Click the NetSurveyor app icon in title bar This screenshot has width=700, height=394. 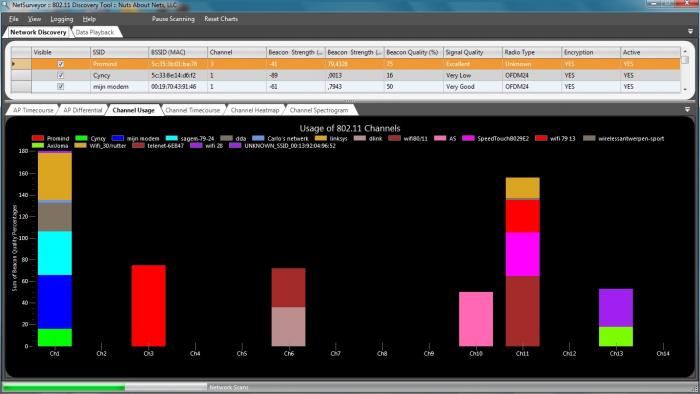click(6, 5)
